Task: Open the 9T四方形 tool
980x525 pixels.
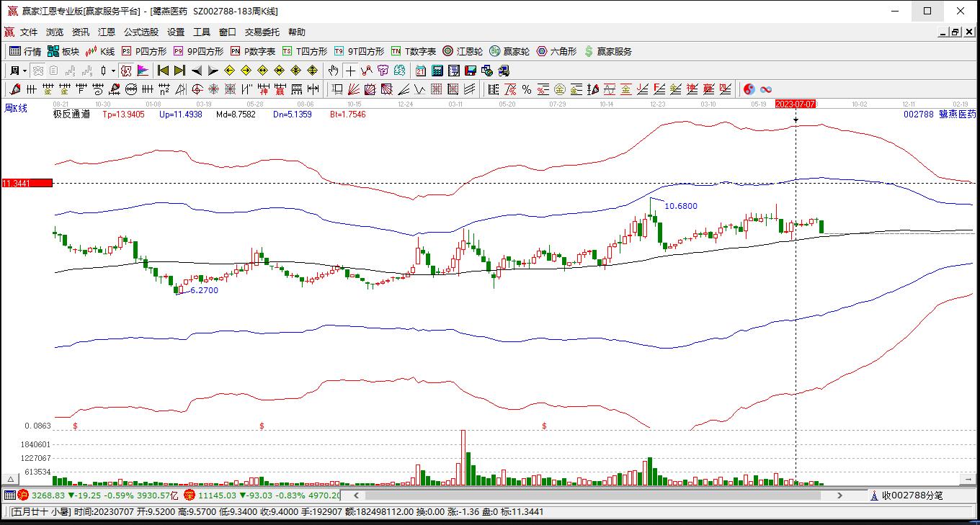Action: [359, 51]
